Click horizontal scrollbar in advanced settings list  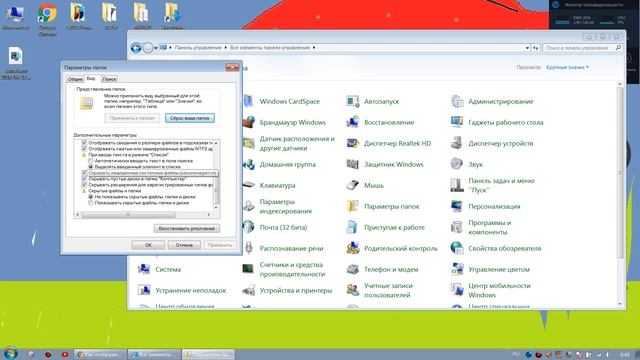pyautogui.click(x=128, y=214)
